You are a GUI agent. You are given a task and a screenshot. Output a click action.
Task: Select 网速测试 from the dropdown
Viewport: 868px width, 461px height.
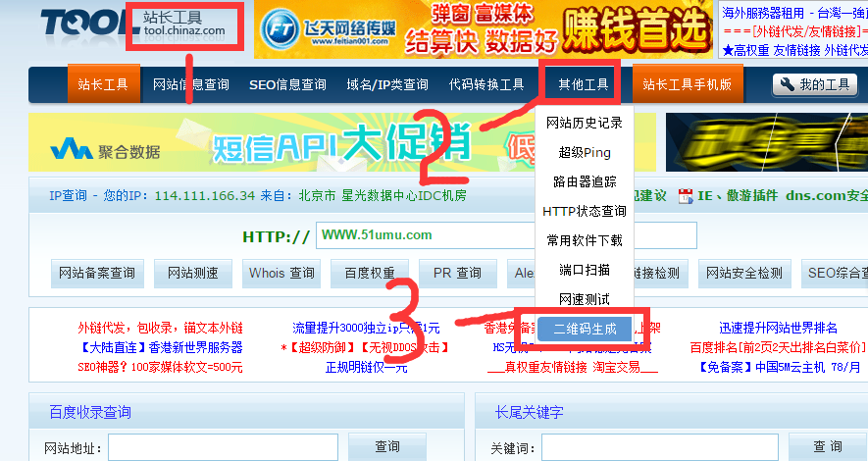(x=584, y=299)
